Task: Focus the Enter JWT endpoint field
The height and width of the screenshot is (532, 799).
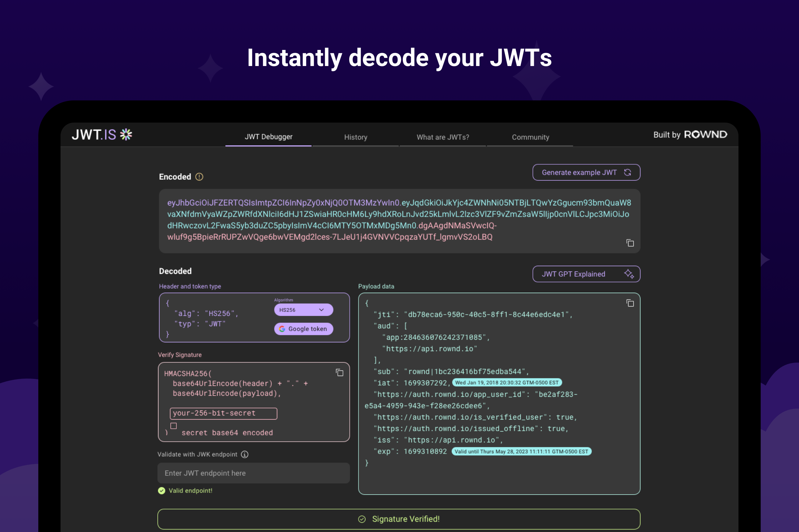Action: coord(253,473)
